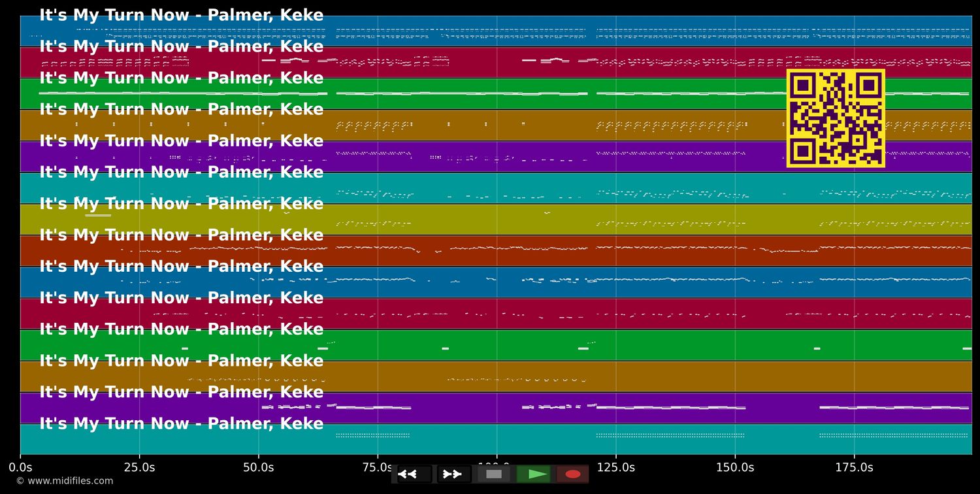
Task: Click the rewind double-arrow button
Action: coord(414,474)
